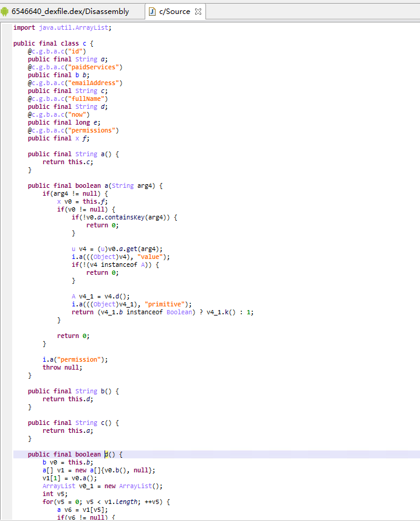The width and height of the screenshot is (420, 521).
Task: Switch to the 6546640_dexfile.dex/Disassembly tab
Action: coord(70,12)
